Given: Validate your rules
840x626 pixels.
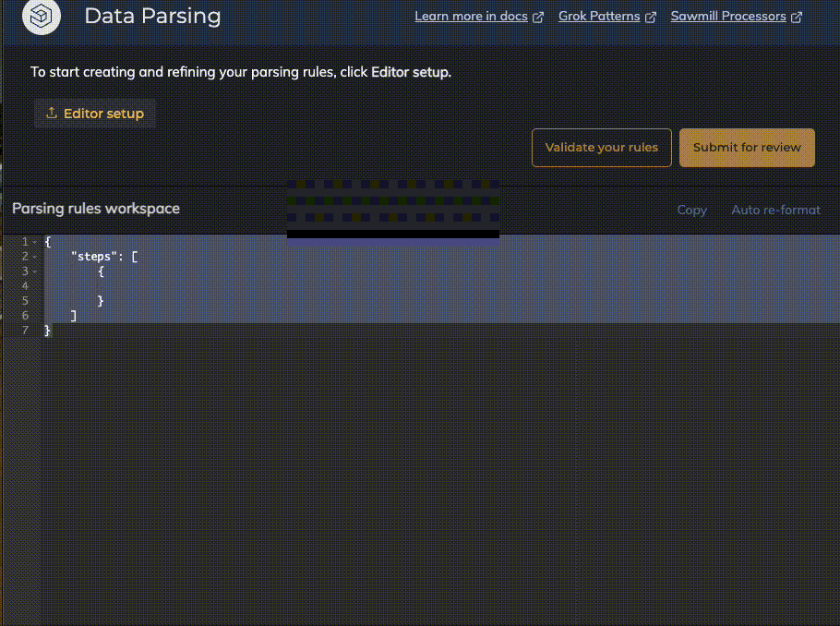Looking at the screenshot, I should point(602,148).
